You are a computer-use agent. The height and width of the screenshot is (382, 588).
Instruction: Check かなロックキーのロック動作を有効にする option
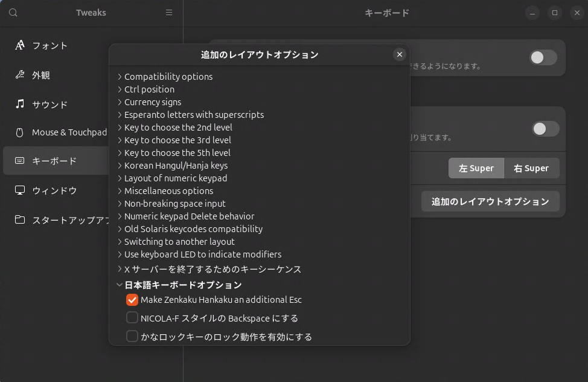132,337
